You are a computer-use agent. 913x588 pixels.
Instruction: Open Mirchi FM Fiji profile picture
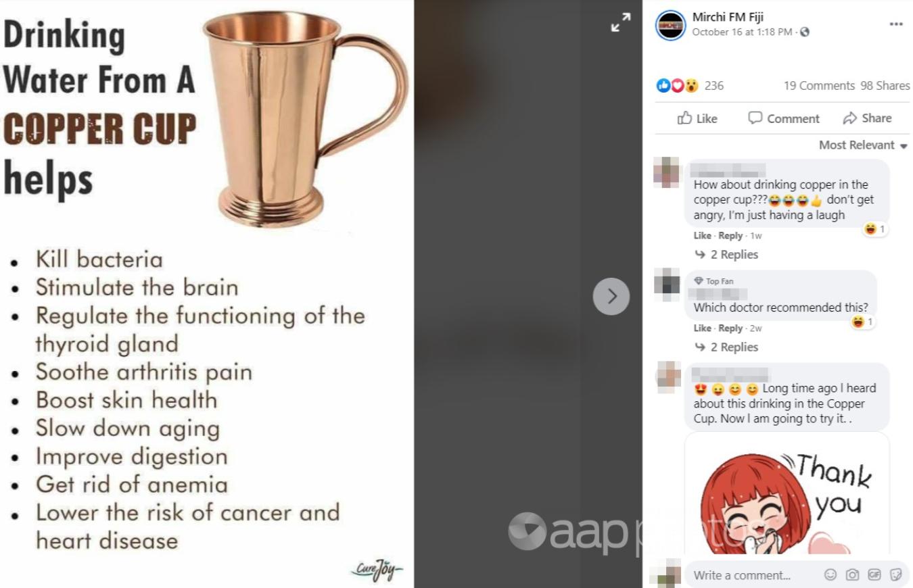(671, 25)
